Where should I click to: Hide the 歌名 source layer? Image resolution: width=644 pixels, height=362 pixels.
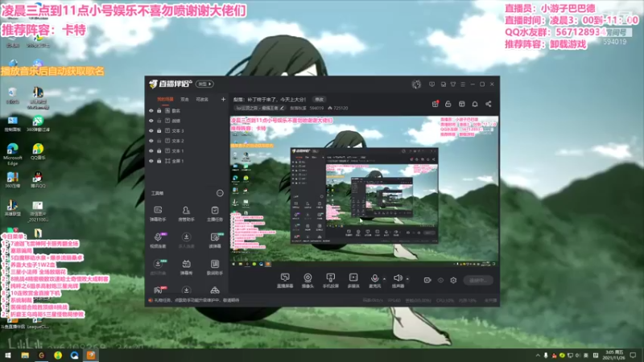151,111
